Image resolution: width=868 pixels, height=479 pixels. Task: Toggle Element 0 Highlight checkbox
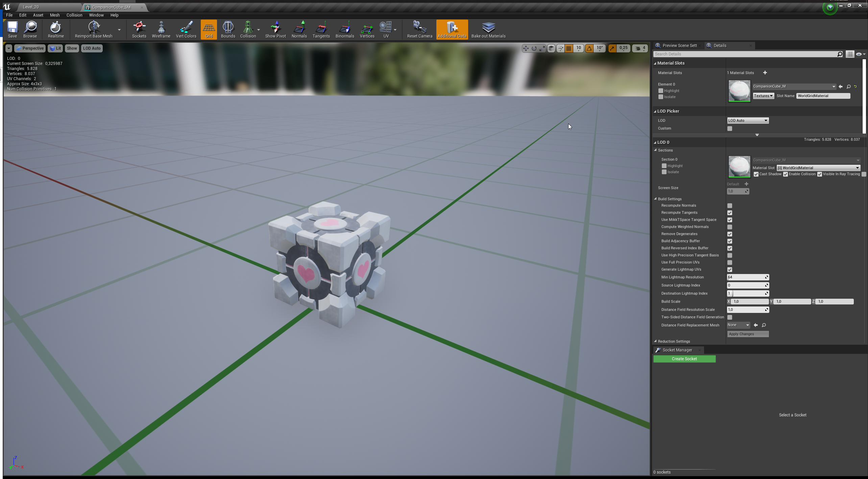tap(661, 91)
